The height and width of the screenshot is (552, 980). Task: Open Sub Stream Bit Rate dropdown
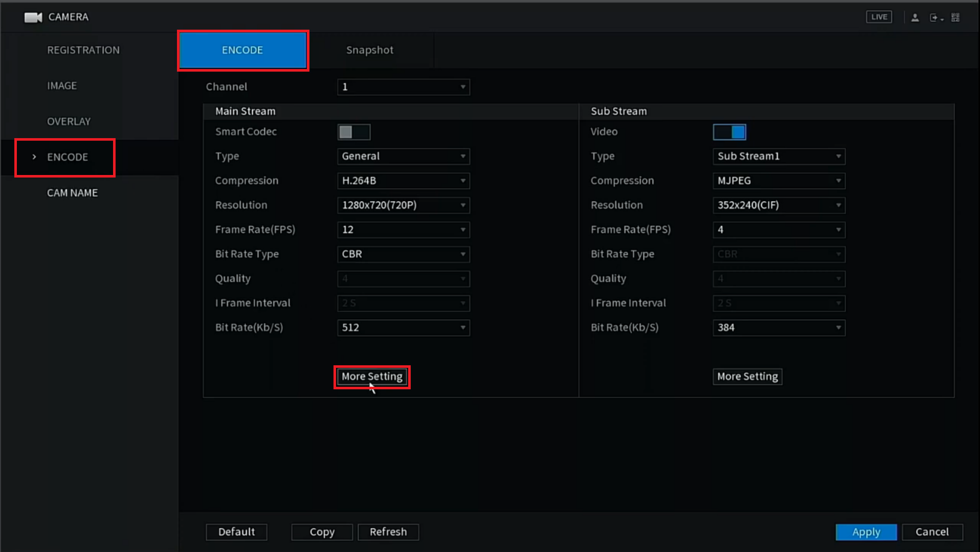point(778,327)
